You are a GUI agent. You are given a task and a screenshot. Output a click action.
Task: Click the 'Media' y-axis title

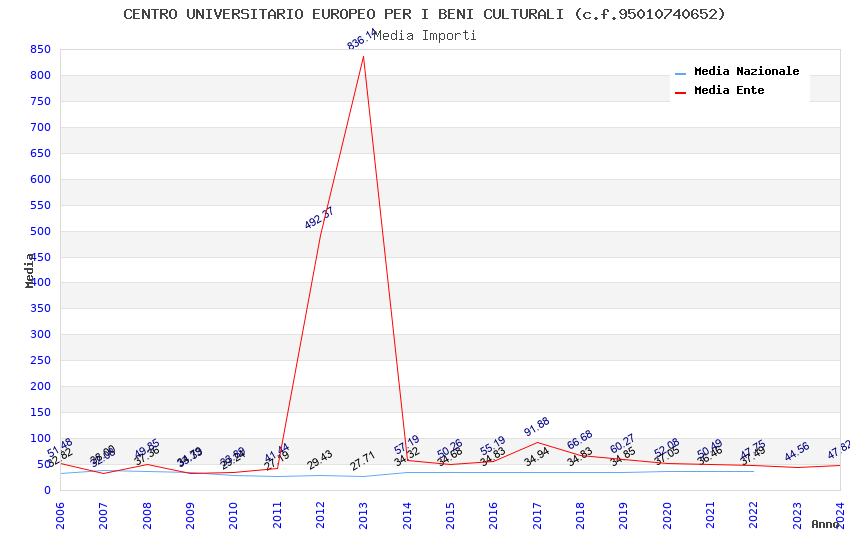30,270
